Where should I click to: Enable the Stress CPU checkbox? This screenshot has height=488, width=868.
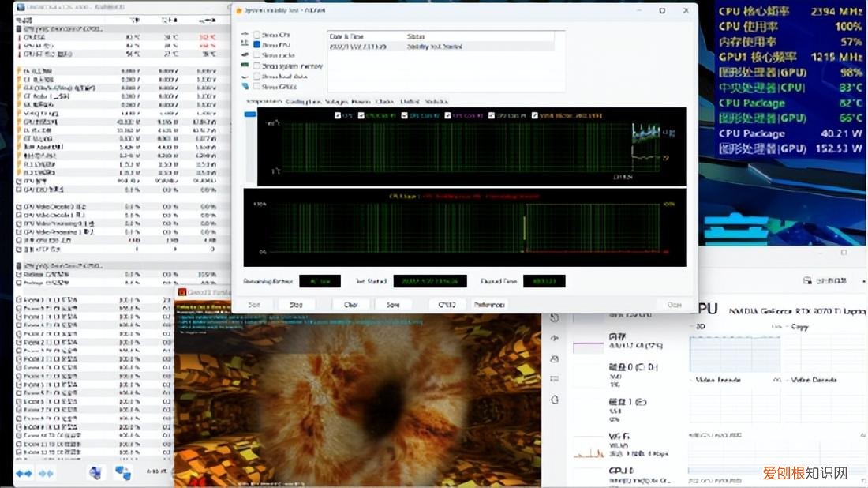256,36
